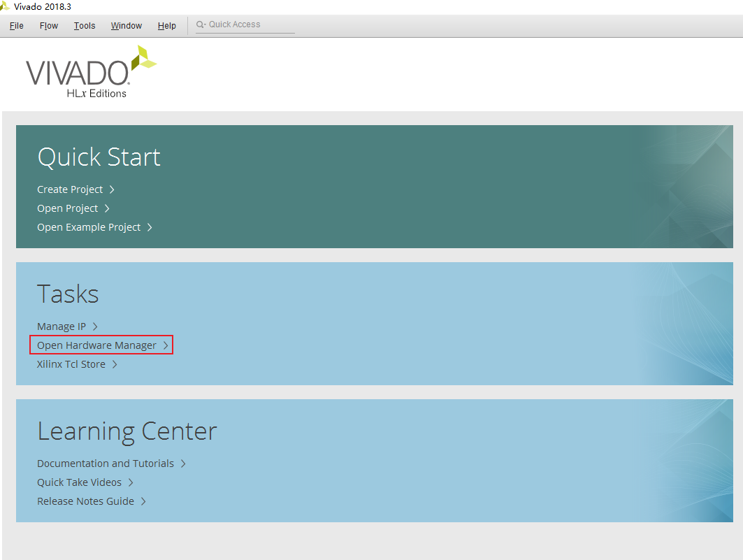The width and height of the screenshot is (743, 560).
Task: Click the chevron beside Open Example Project
Action: pos(150,227)
